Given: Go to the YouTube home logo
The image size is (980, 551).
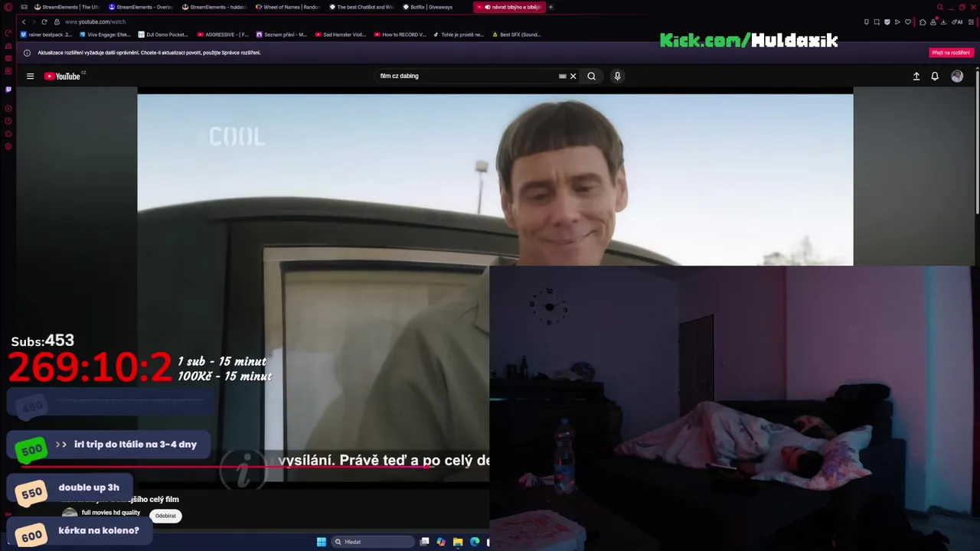Looking at the screenshot, I should (64, 76).
